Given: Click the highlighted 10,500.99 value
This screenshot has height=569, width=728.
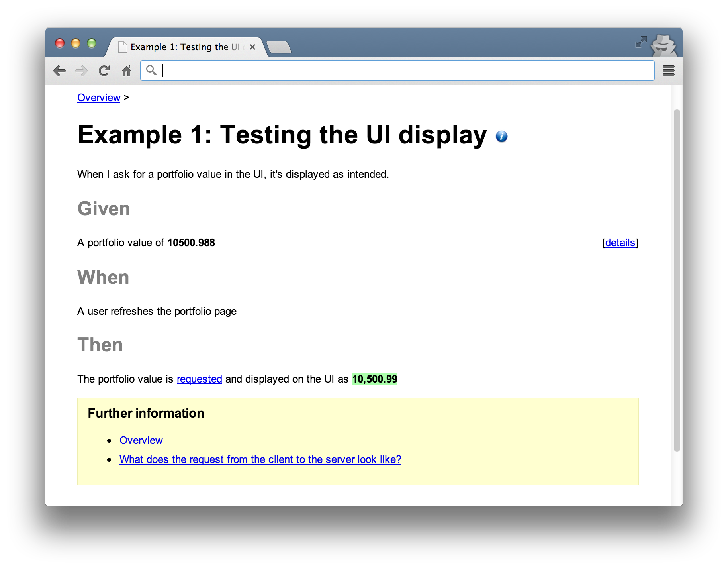Looking at the screenshot, I should [x=374, y=379].
